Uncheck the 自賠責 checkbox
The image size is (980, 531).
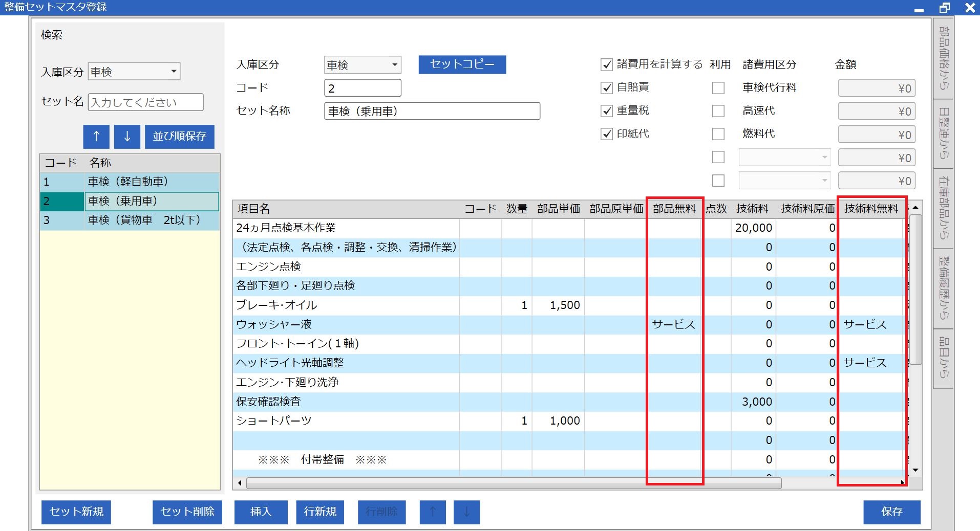607,88
